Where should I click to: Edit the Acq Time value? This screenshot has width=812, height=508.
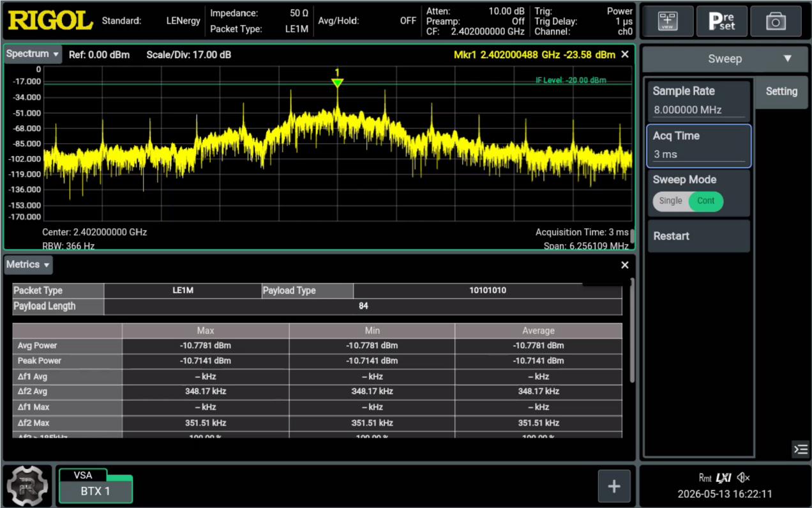(699, 146)
